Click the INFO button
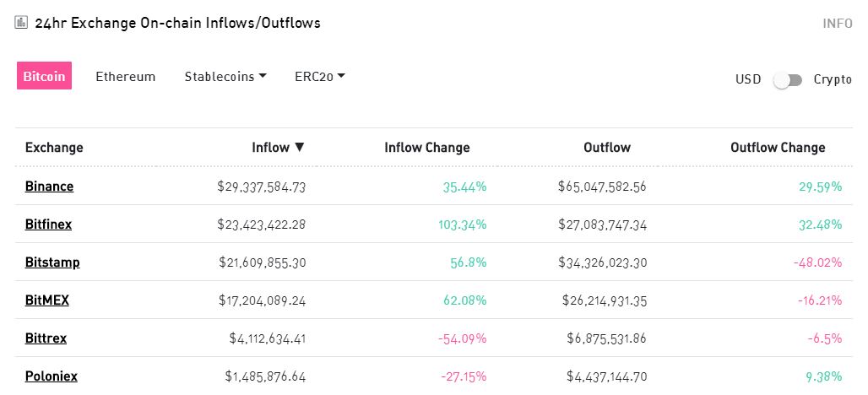 point(838,23)
